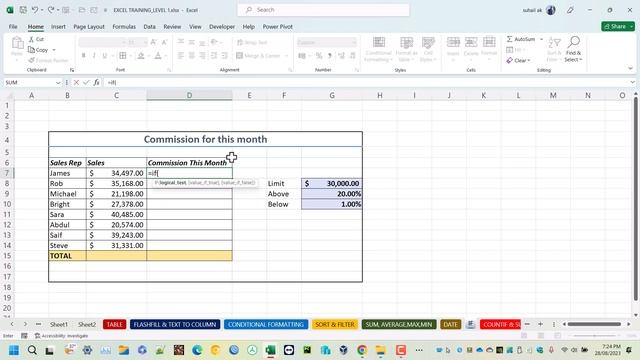Click the Search box in title bar
The image size is (640, 360).
[x=323, y=10]
